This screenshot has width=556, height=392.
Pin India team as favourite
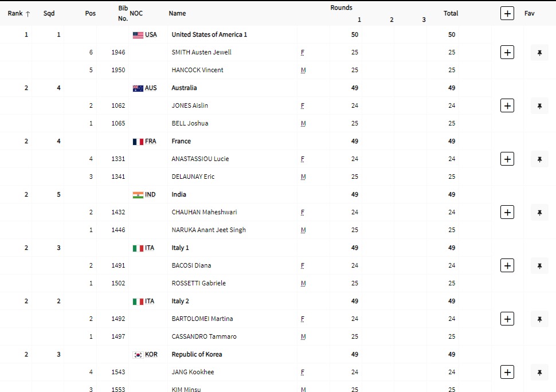pos(539,212)
